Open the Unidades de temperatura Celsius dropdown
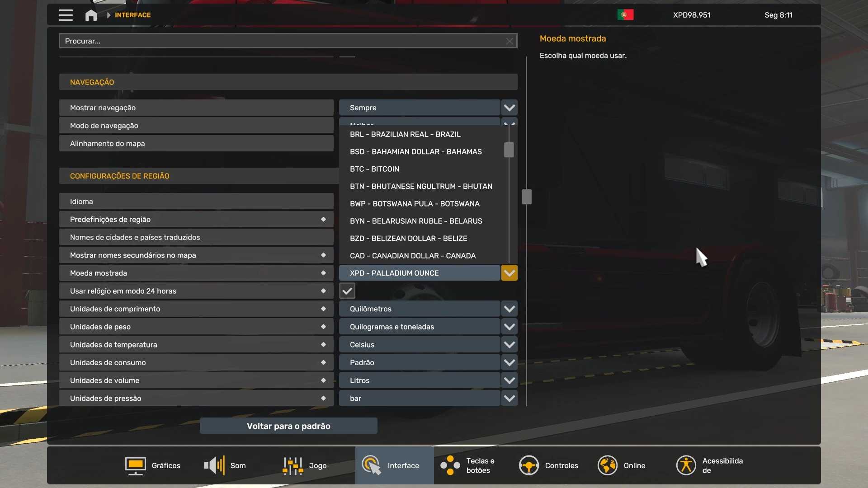 509,345
